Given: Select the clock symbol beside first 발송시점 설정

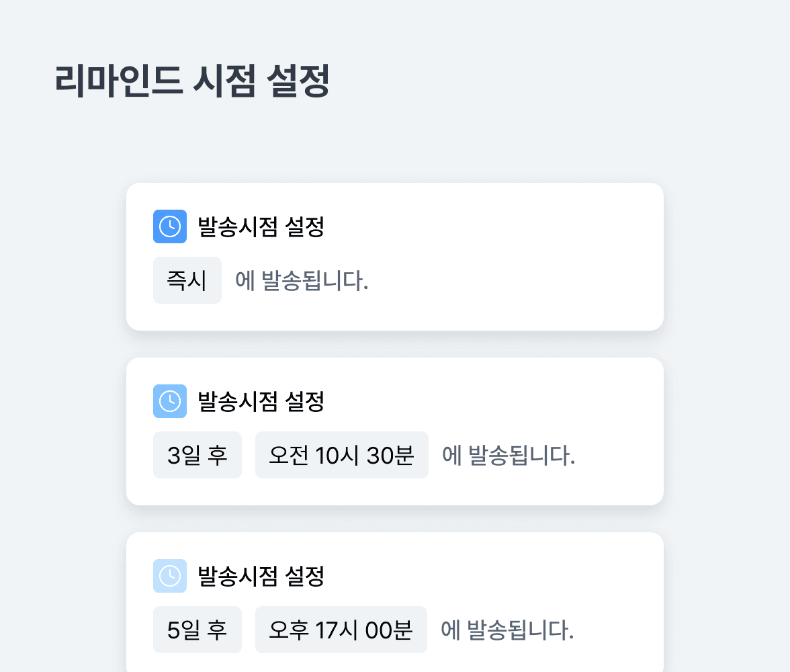Looking at the screenshot, I should (170, 226).
